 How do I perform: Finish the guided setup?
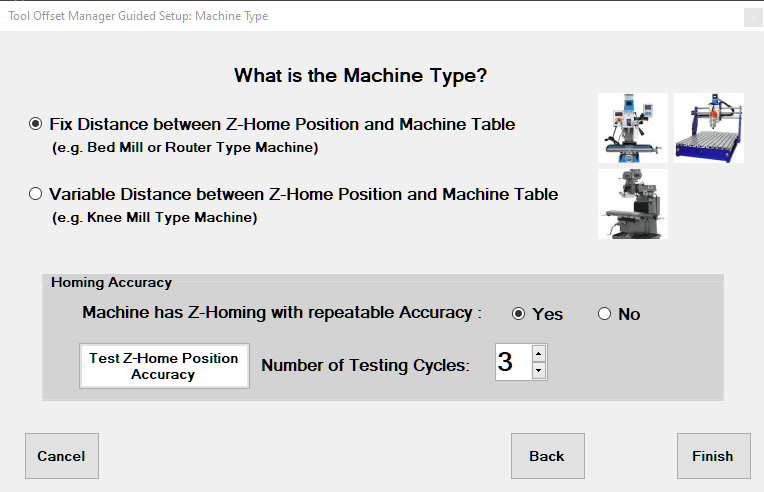pos(713,456)
